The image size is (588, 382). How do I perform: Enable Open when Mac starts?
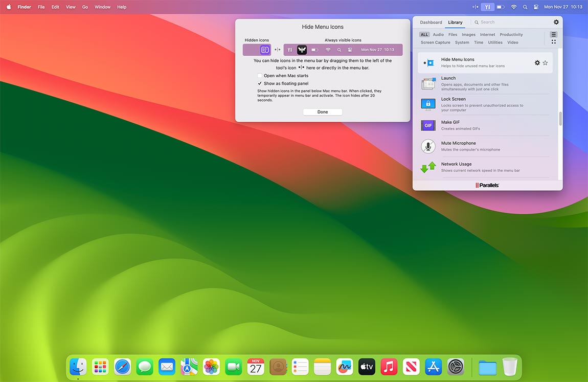(260, 75)
